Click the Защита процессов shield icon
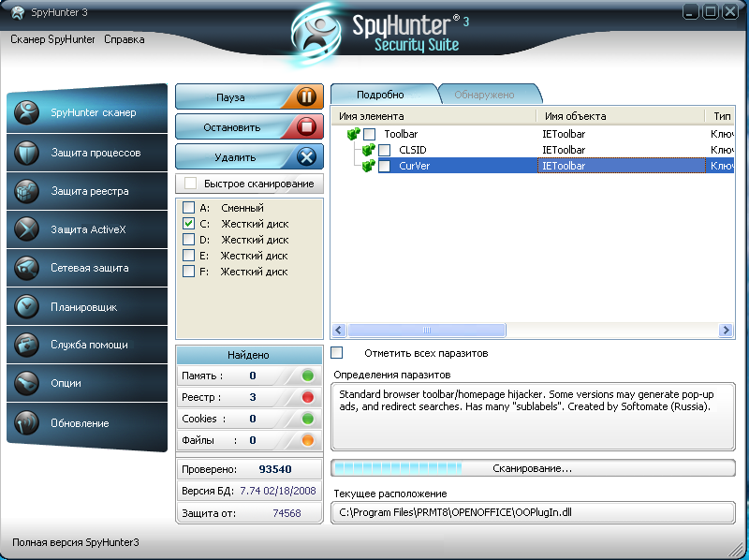 [26, 153]
